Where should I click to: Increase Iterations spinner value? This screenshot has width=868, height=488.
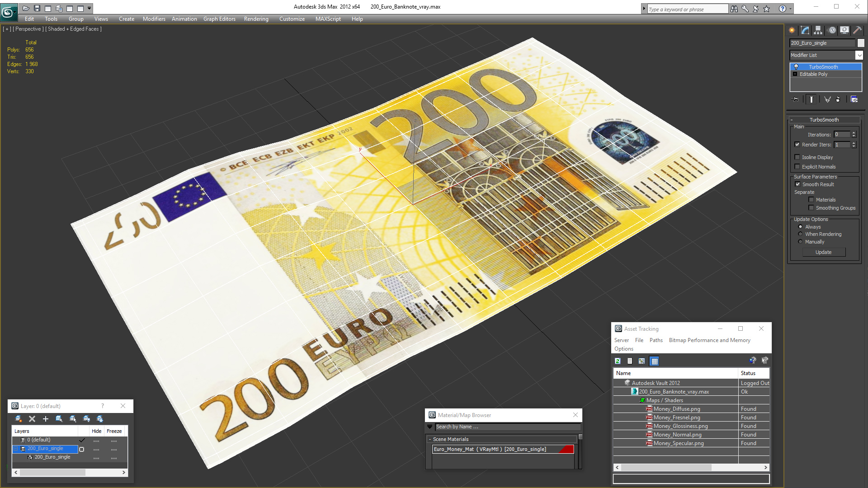(x=854, y=133)
